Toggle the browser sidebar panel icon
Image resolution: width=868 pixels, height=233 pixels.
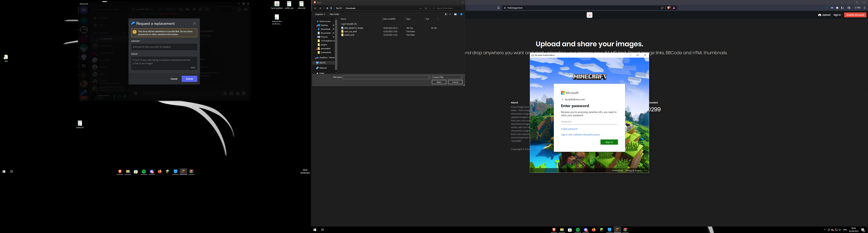pos(842,8)
